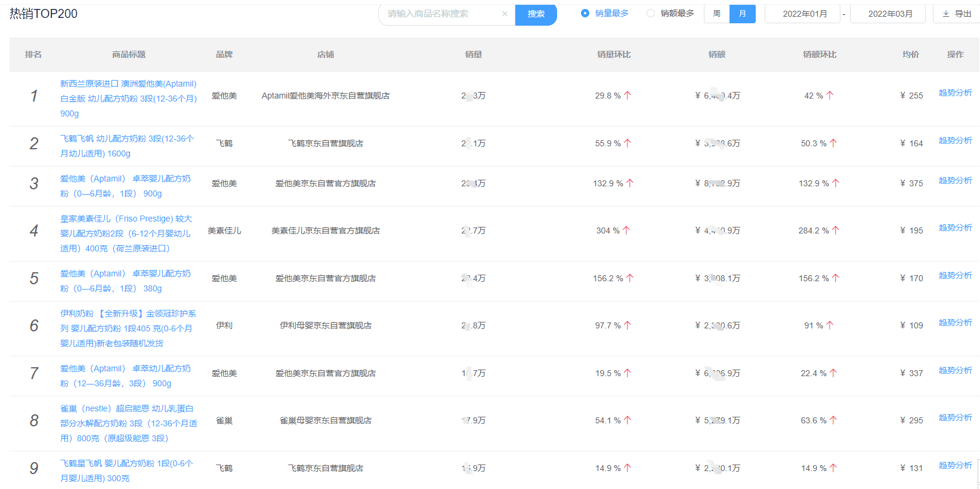
Task: Switch the period toggle to 月
Action: 742,14
